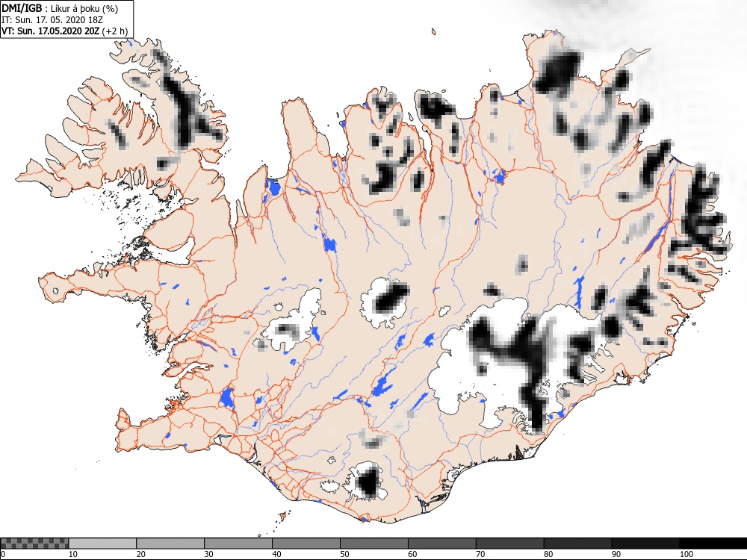Screen dimensions: 747x560
Task: Pick the checkered legend swatch between 0 and 10
Action: (x=35, y=544)
